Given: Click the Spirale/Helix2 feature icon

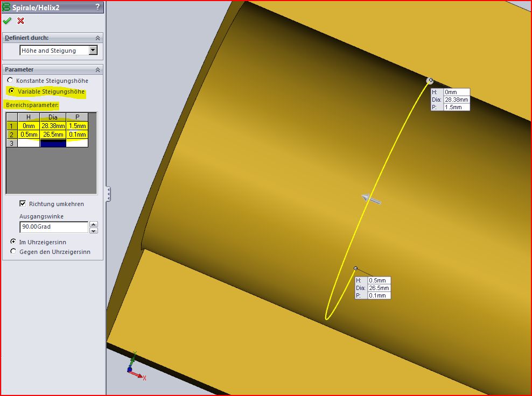Looking at the screenshot, I should tap(6, 7).
